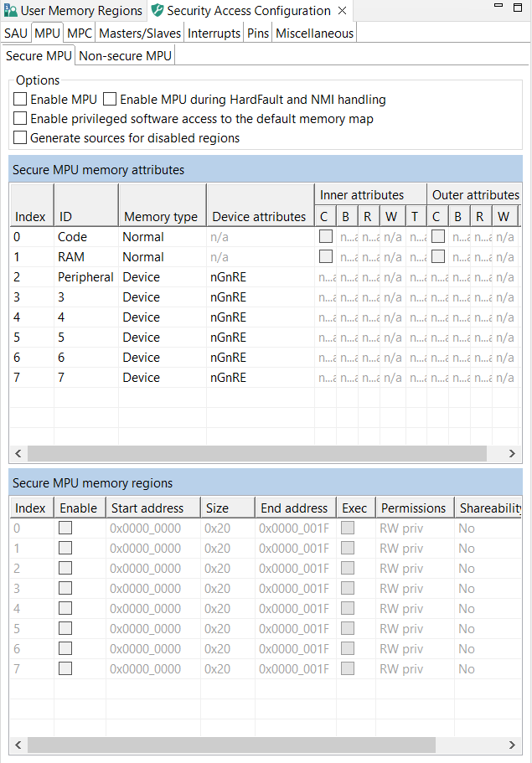Enable memory region 5 checkbox
532x763 pixels.
65,628
